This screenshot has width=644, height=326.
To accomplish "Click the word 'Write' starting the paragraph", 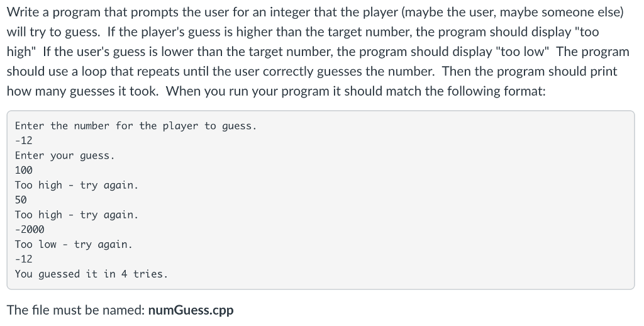I will [23, 12].
